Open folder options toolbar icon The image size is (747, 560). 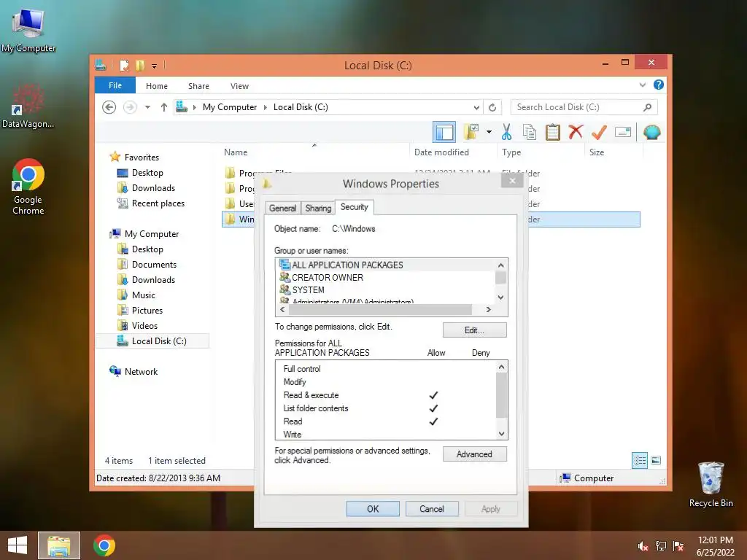[x=471, y=132]
